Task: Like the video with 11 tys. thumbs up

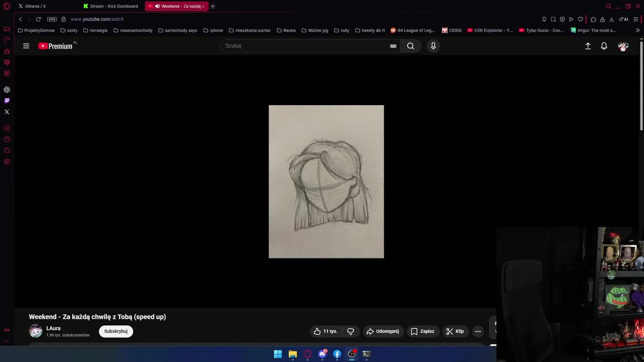Action: (x=326, y=331)
